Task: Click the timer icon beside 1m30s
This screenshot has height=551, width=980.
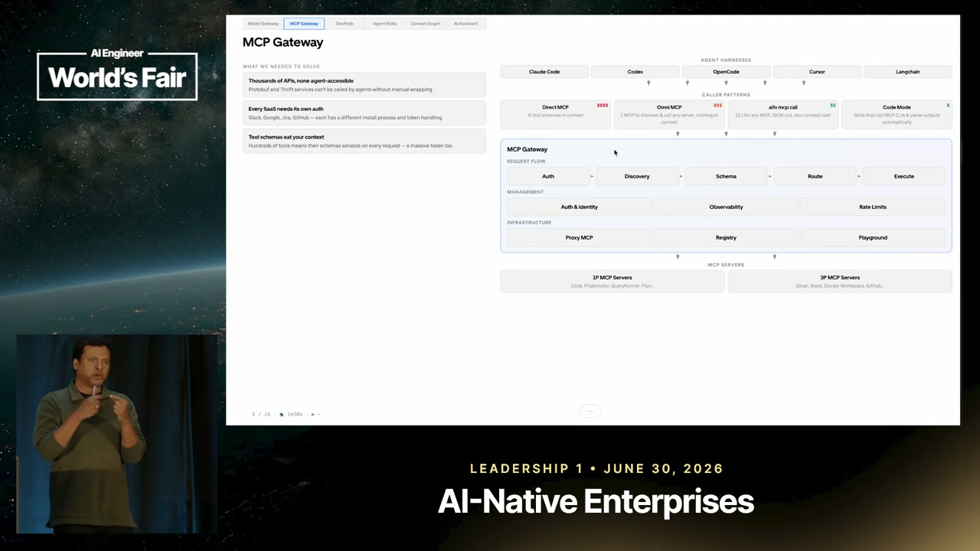Action: coord(281,414)
